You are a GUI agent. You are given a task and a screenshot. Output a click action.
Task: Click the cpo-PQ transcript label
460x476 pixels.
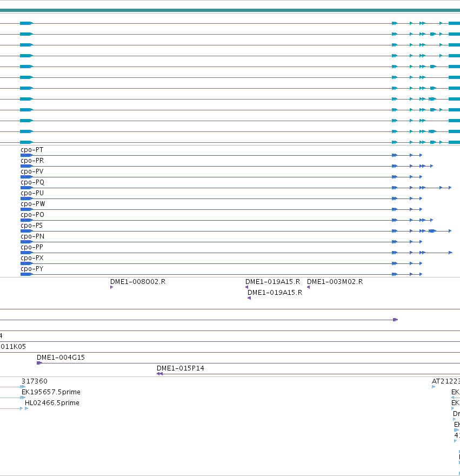32,182
